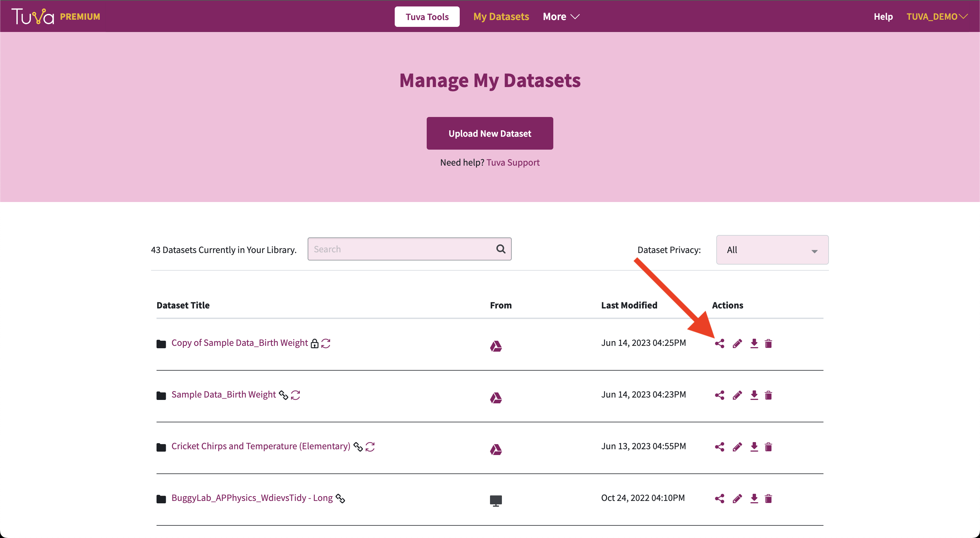The width and height of the screenshot is (980, 538).
Task: Click computer source icon in BuggyLab row
Action: point(496,501)
